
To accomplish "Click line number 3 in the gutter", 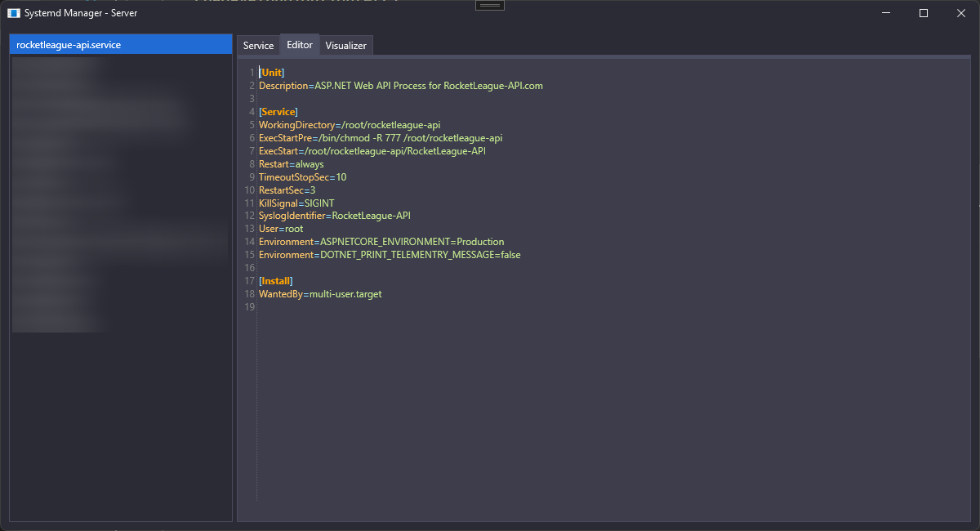I will click(x=252, y=99).
